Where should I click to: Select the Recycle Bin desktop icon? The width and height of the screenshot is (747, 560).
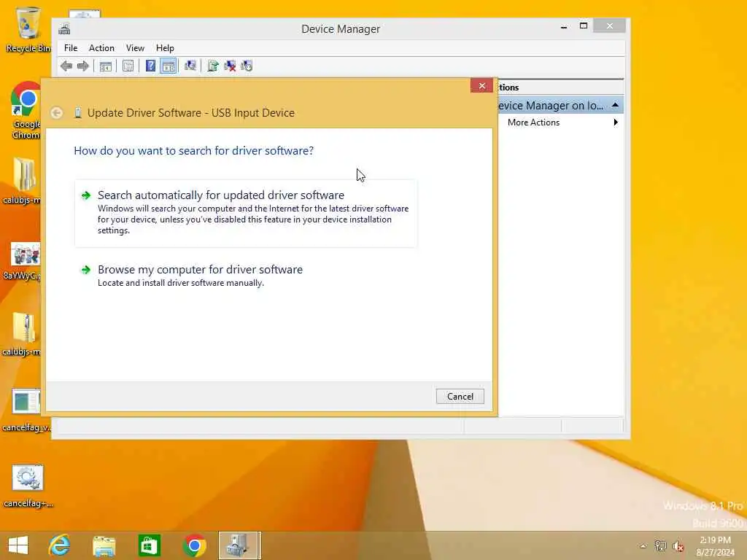(x=28, y=30)
